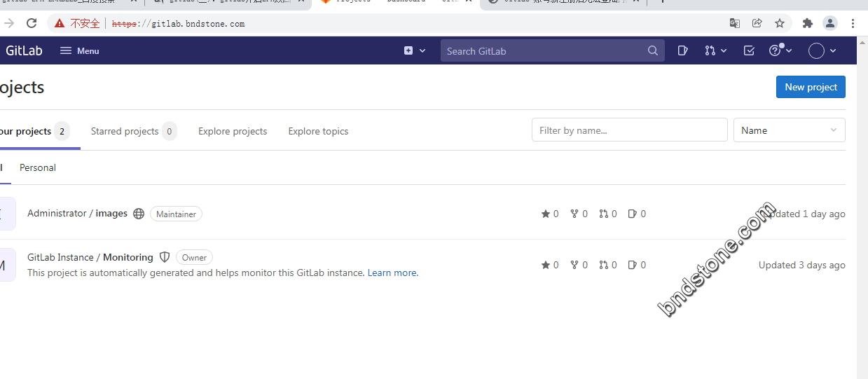Click fork count of images project
The height and width of the screenshot is (379, 868).
[x=579, y=214]
